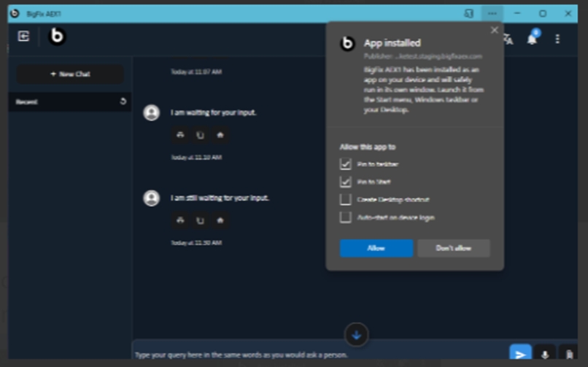Viewport: 588px width, 367px height.
Task: Open the notifications bell
Action: tap(533, 38)
